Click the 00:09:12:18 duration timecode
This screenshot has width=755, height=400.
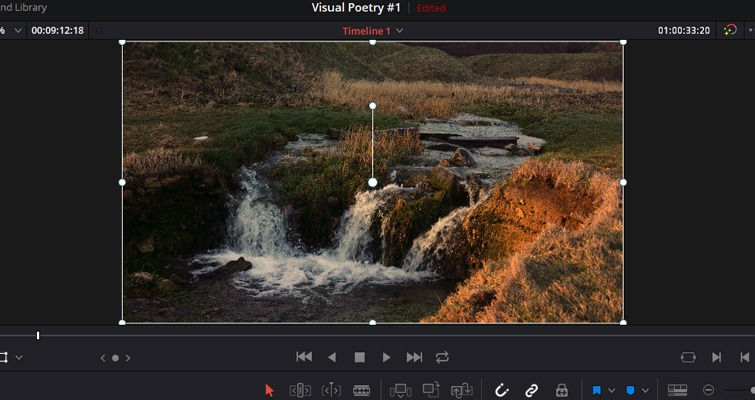pos(57,30)
